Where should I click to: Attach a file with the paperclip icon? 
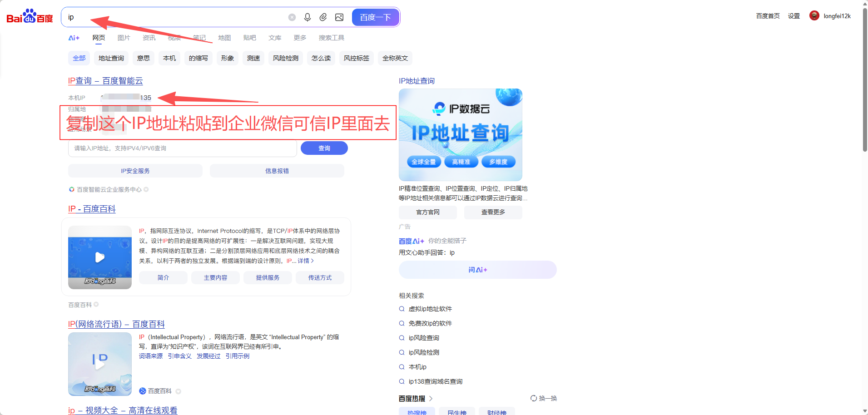coord(323,17)
